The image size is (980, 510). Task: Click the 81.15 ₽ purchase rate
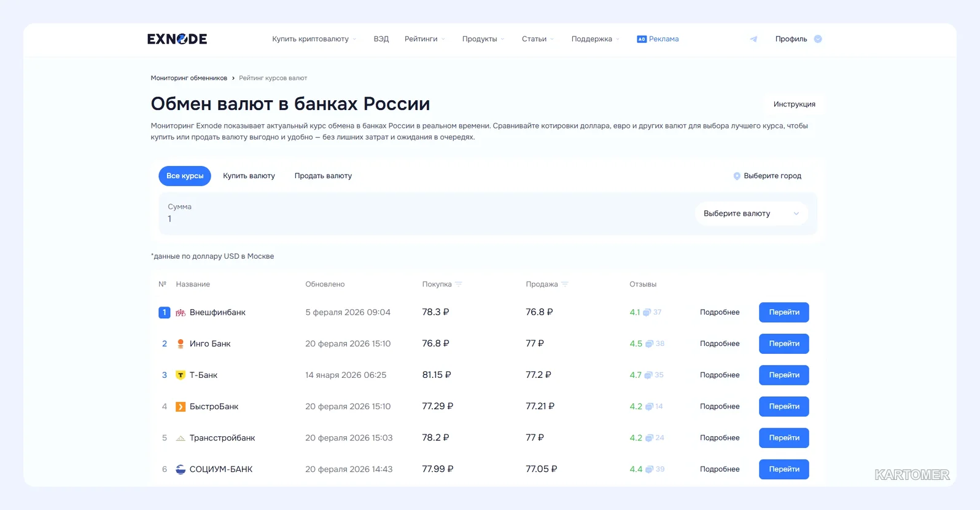point(437,375)
